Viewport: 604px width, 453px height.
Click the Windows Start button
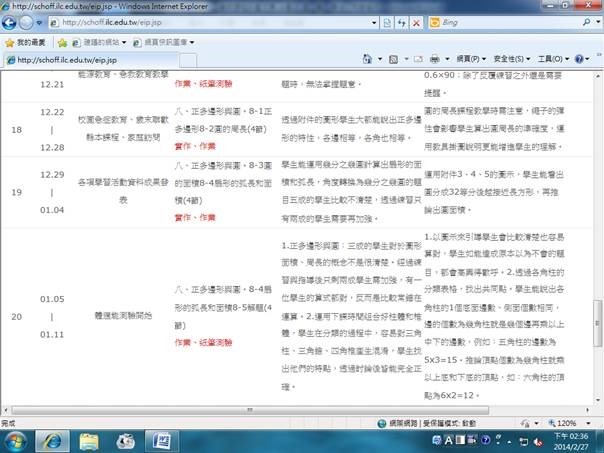point(15,439)
